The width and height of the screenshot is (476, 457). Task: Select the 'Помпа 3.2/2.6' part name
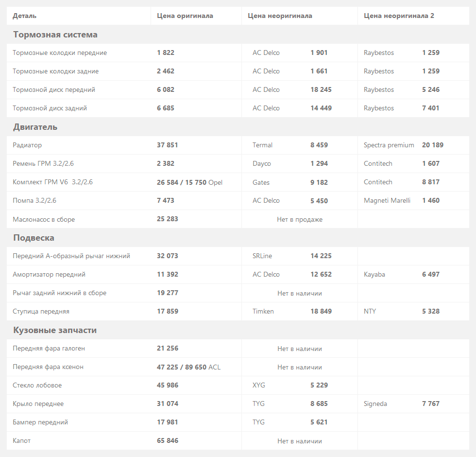(34, 200)
